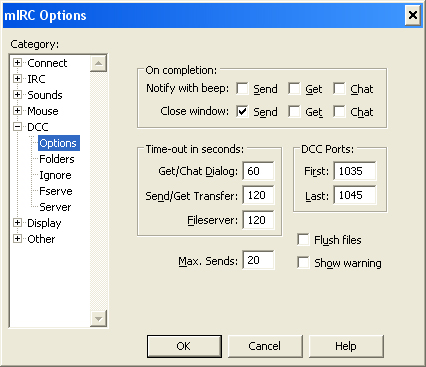The height and width of the screenshot is (367, 426).
Task: Expand the Sounds category node
Action: 17,95
